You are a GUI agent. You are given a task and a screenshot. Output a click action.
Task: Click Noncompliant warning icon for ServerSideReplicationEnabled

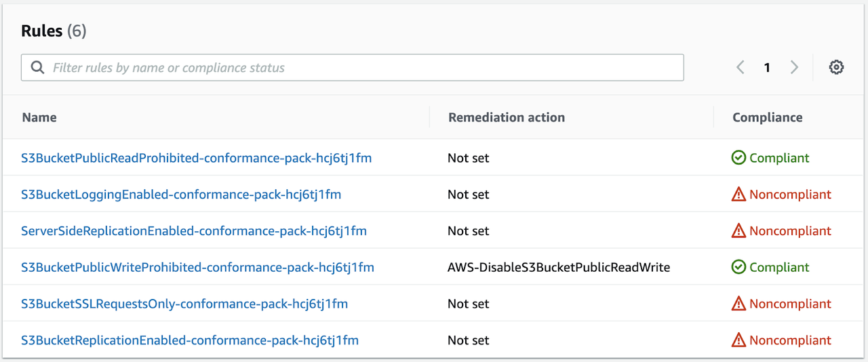point(738,231)
